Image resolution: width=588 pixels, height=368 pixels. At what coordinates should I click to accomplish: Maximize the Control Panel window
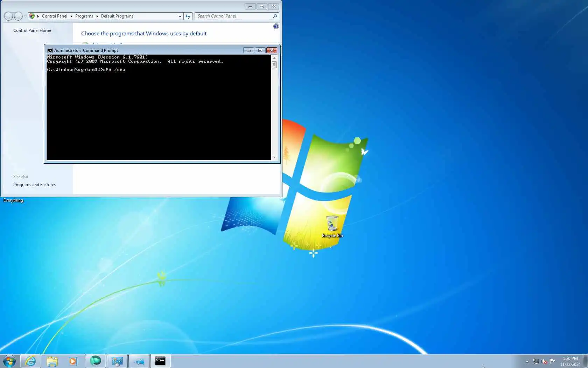tap(262, 7)
